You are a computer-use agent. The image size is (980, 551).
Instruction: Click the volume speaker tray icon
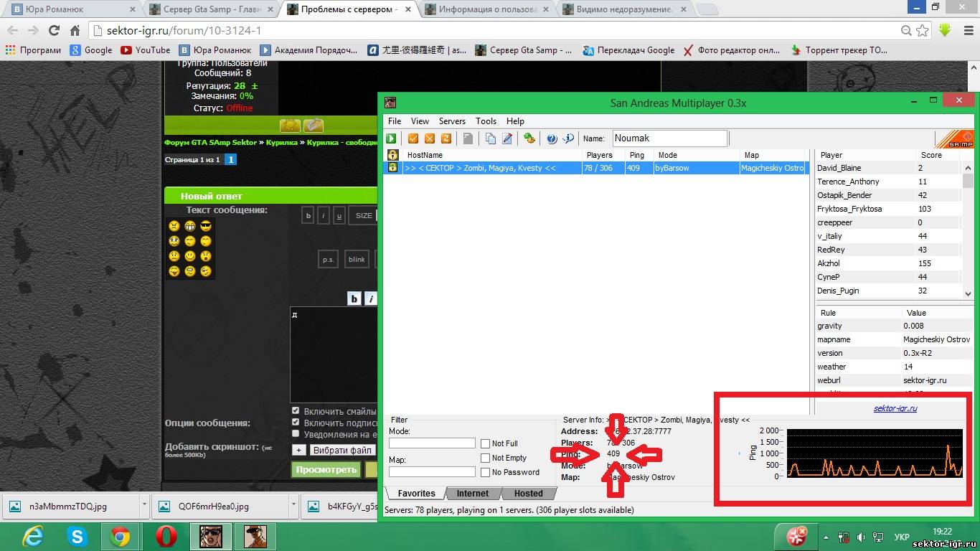click(x=859, y=537)
